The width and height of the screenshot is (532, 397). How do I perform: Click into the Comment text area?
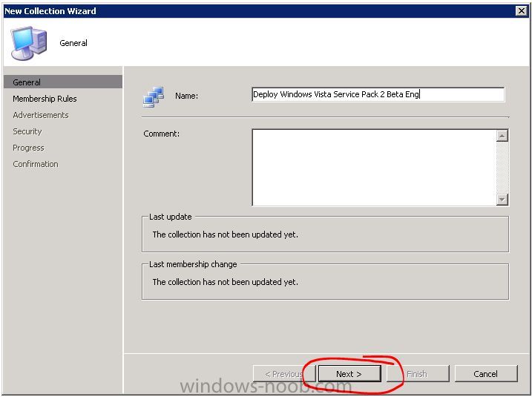374,168
